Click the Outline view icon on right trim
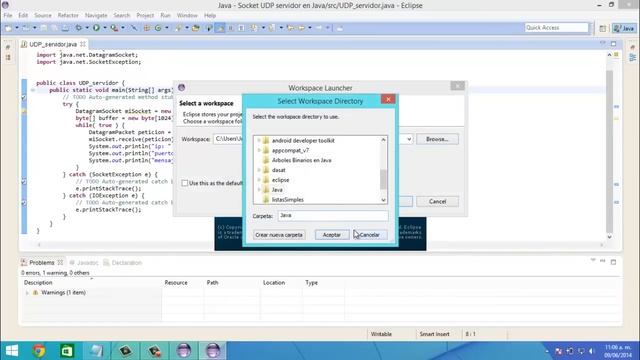The width and height of the screenshot is (640, 360). pyautogui.click(x=633, y=58)
